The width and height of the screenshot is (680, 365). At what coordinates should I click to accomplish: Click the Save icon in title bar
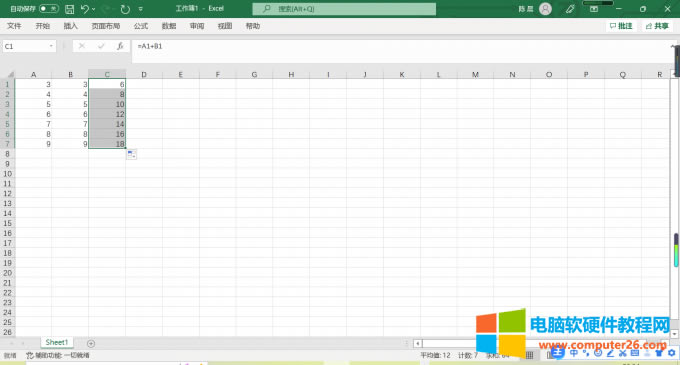[69, 9]
